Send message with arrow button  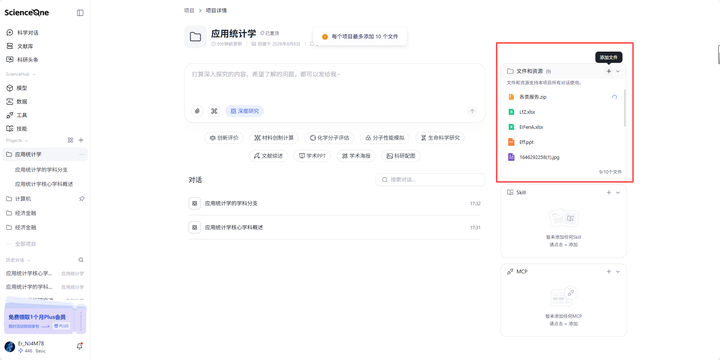click(x=472, y=111)
